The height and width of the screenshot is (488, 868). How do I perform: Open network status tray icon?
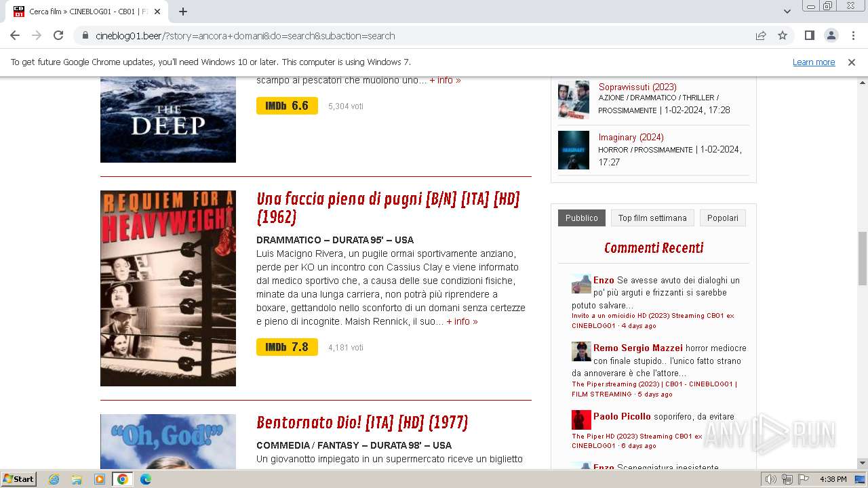[x=787, y=479]
